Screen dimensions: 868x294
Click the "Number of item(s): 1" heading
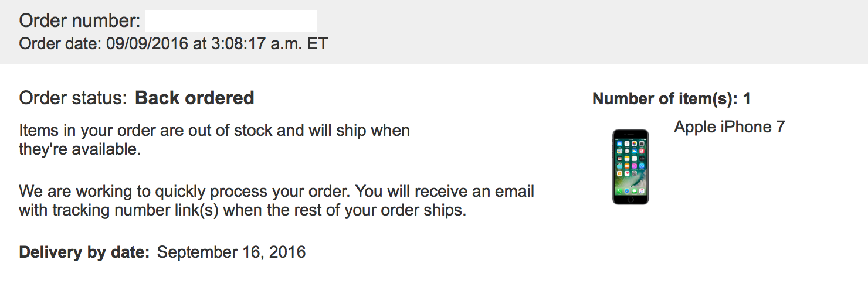pos(671,99)
